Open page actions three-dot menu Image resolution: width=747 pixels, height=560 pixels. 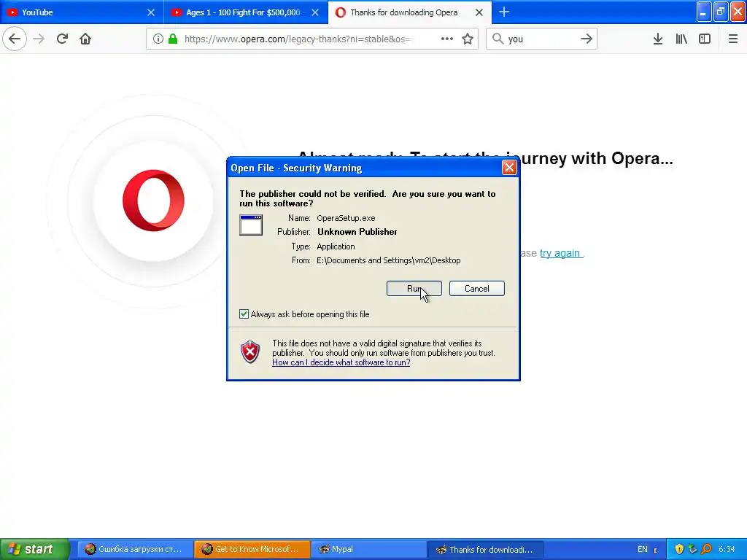pos(447,39)
